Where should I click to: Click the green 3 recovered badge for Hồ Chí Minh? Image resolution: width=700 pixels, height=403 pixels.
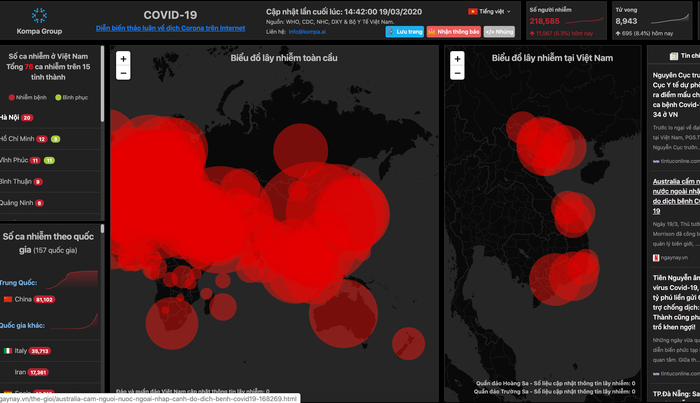pos(55,139)
